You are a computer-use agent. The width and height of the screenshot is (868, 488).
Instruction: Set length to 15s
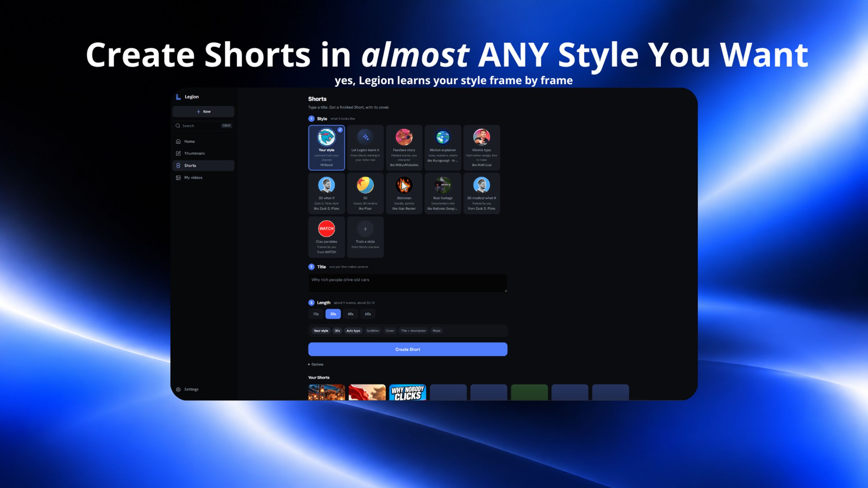316,314
